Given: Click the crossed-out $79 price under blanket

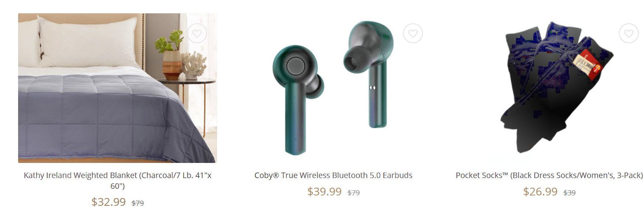Looking at the screenshot, I should 138,203.
